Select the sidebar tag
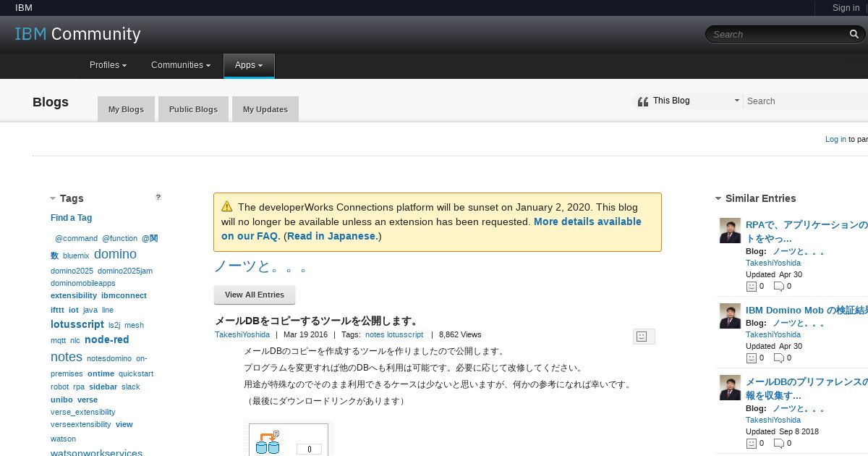868x456 pixels. [x=103, y=387]
